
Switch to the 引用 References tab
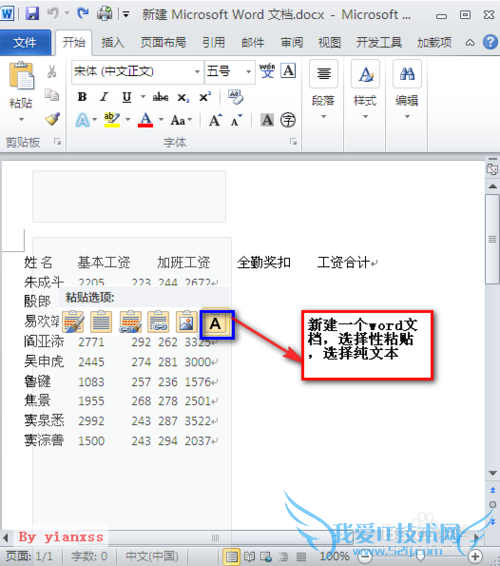213,43
